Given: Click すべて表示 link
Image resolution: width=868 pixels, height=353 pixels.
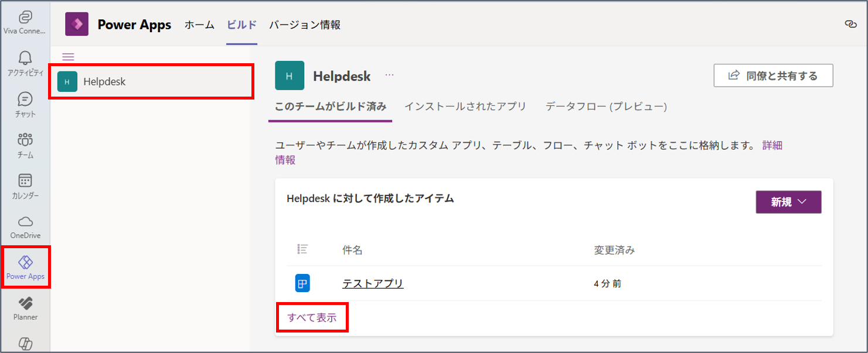Looking at the screenshot, I should click(x=312, y=317).
